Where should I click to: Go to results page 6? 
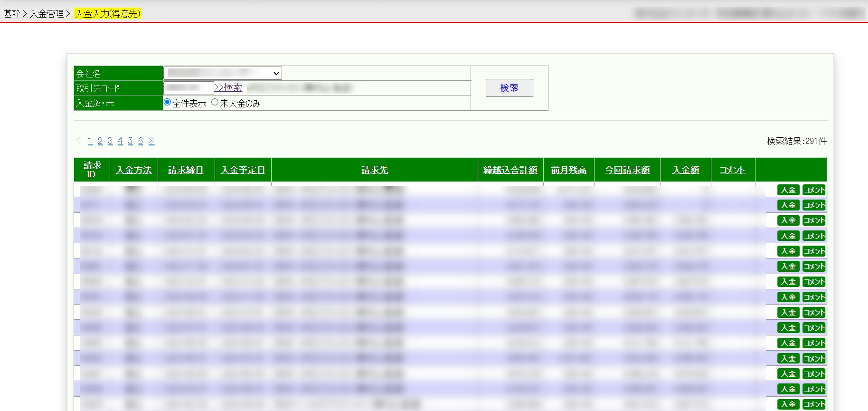[x=140, y=141]
